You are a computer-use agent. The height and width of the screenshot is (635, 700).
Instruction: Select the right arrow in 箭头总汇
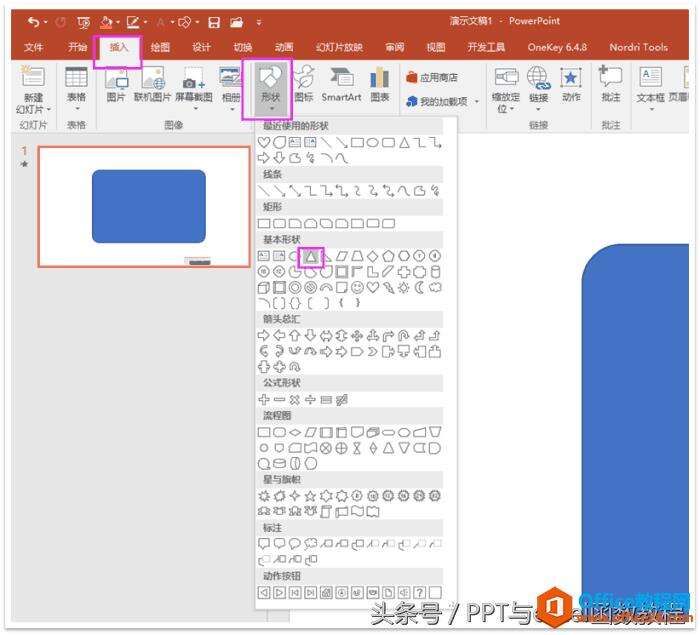[264, 335]
